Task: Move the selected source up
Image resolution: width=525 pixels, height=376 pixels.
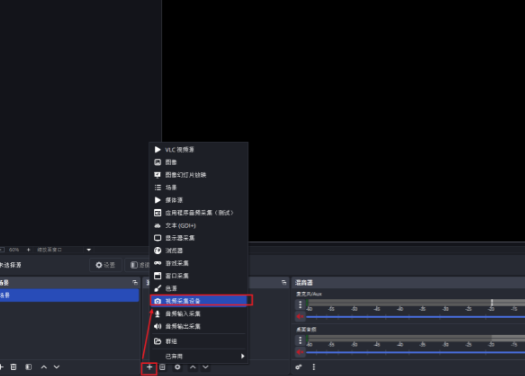Action: click(x=193, y=367)
